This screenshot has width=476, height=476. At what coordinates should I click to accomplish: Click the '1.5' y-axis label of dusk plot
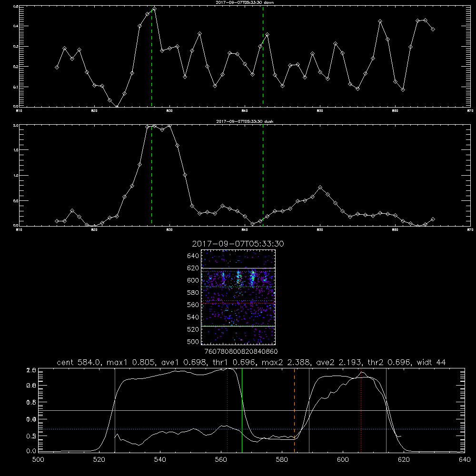pyautogui.click(x=16, y=150)
